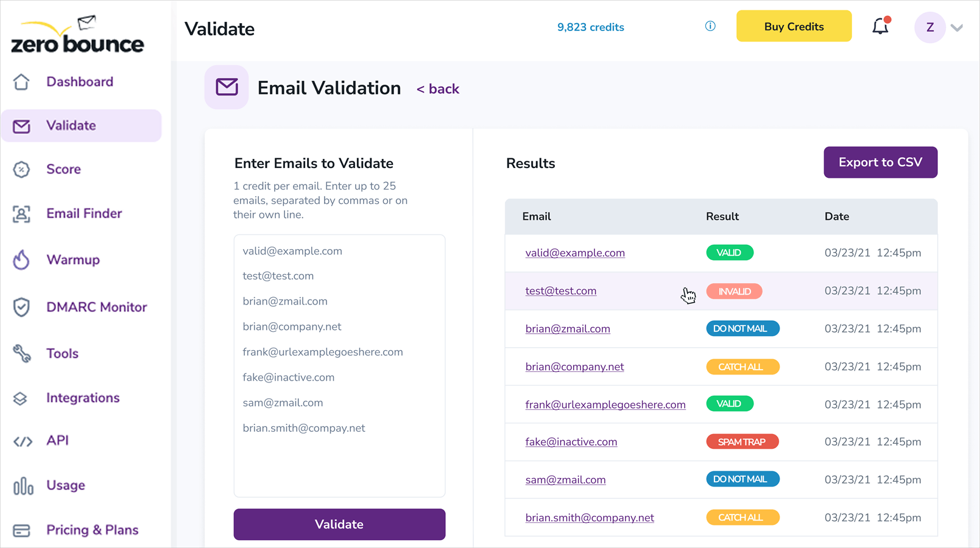Open the fake@inactive.com result link
The height and width of the screenshot is (548, 980).
571,442
